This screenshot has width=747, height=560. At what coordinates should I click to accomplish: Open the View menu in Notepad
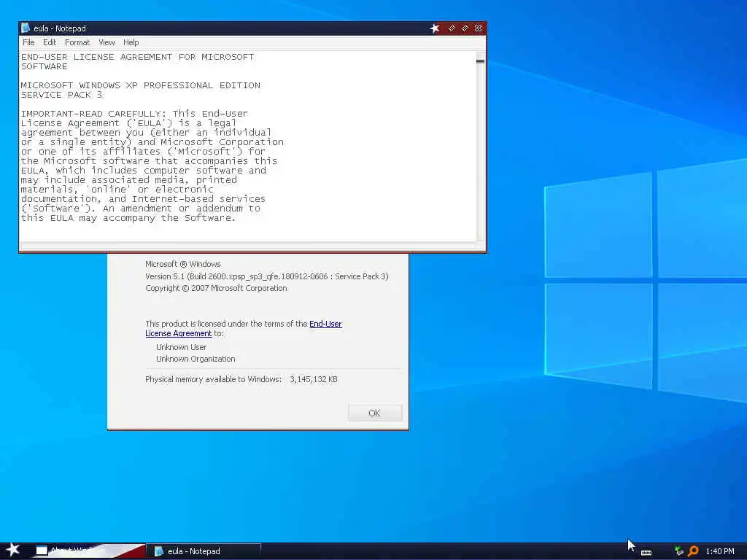point(107,42)
